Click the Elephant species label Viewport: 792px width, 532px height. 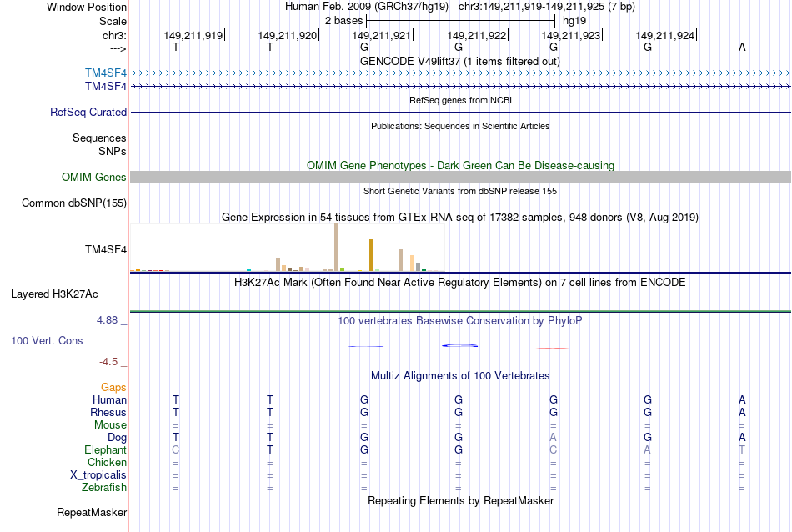(x=106, y=449)
